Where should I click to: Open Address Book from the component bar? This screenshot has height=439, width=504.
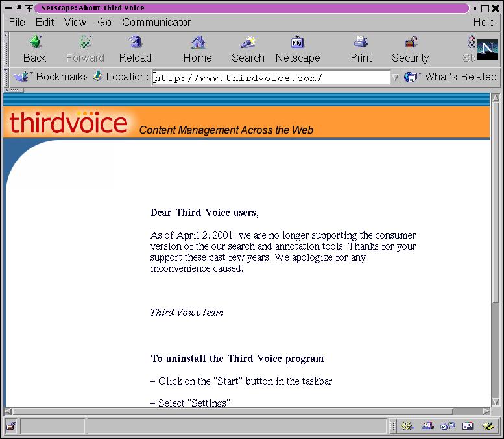[468, 426]
